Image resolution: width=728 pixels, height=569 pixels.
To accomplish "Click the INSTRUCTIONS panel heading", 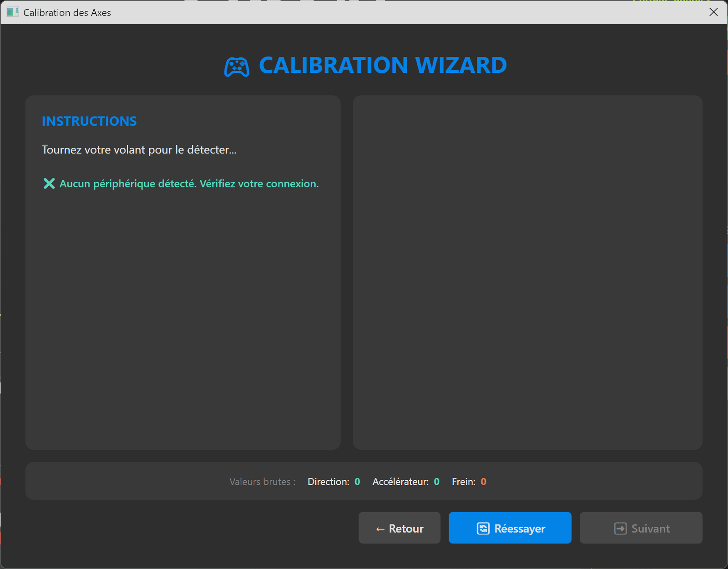I will (x=89, y=121).
